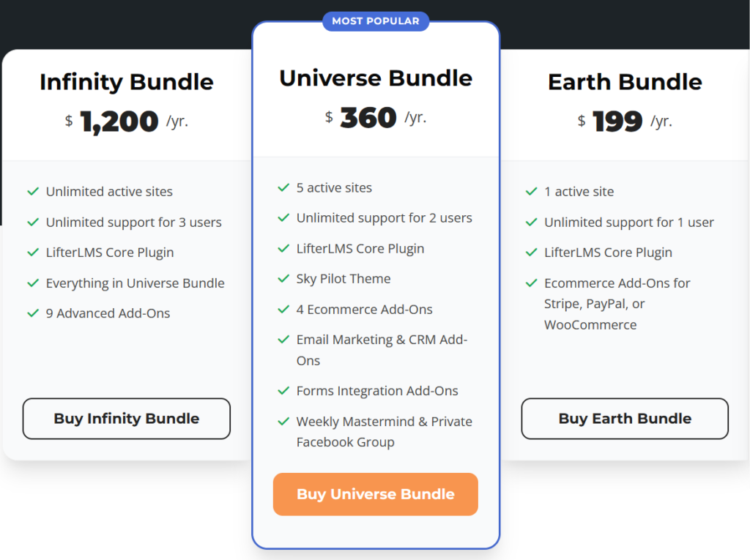Image resolution: width=750 pixels, height=560 pixels.
Task: Click the Buy Infinity Bundle button
Action: point(127,419)
